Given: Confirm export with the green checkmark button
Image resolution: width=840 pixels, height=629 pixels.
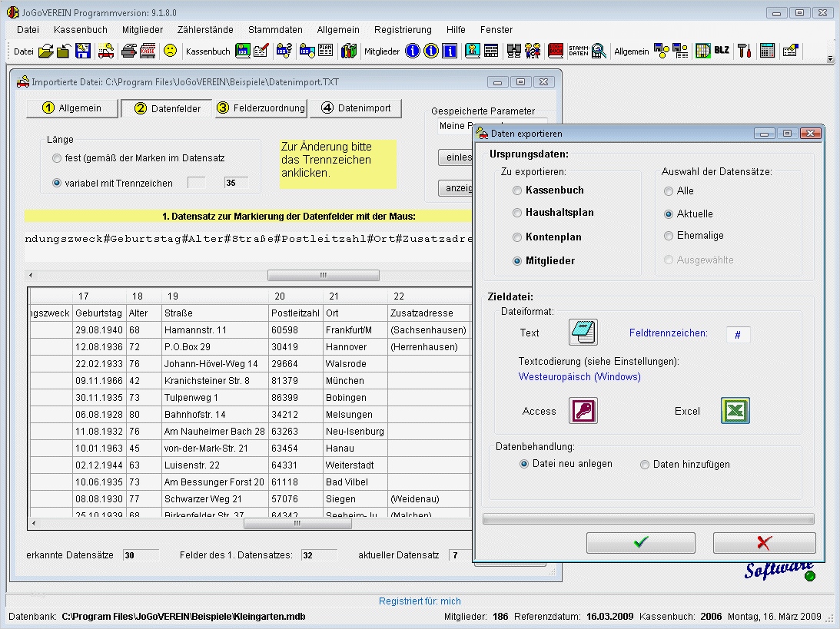Looking at the screenshot, I should click(x=640, y=543).
